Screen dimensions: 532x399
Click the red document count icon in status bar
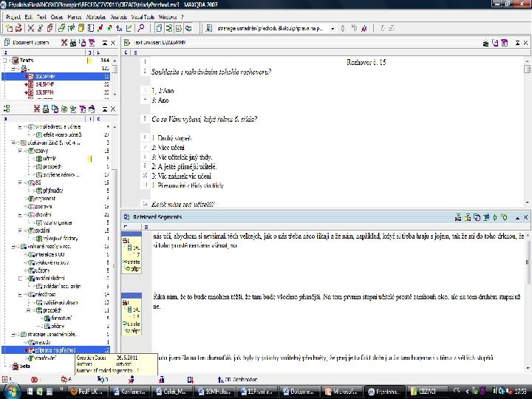pos(4,379)
